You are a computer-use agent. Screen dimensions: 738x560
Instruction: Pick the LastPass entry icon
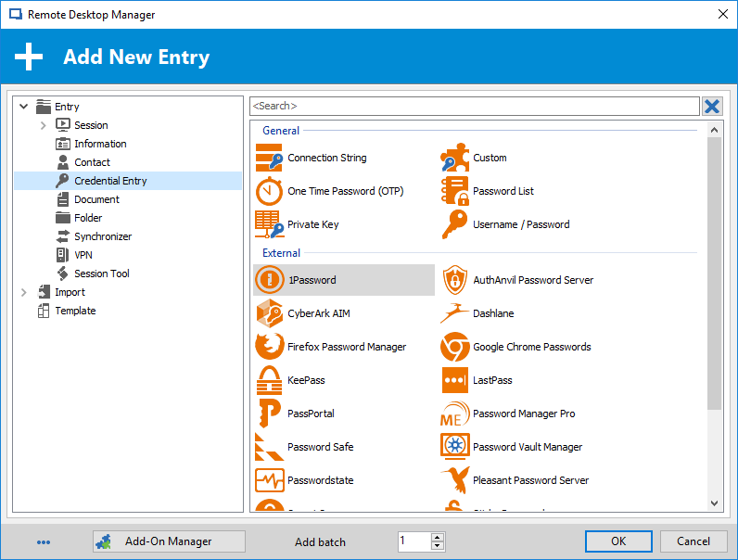coord(455,380)
